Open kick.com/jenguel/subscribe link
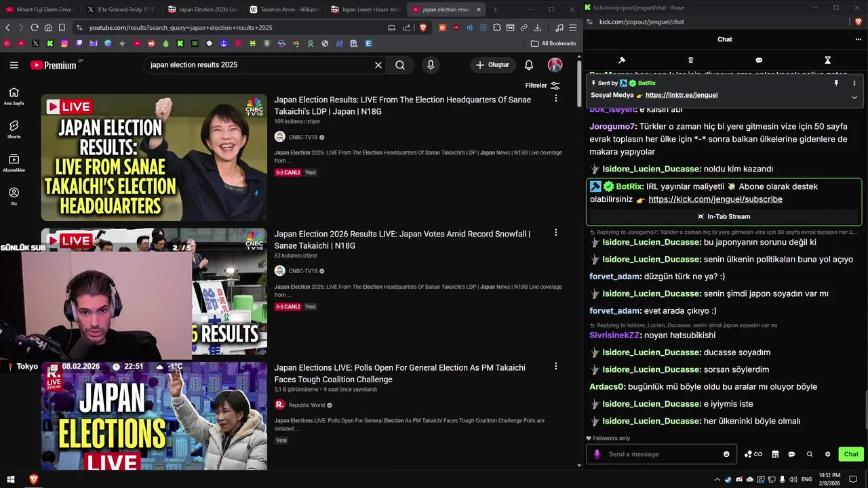 tap(715, 199)
